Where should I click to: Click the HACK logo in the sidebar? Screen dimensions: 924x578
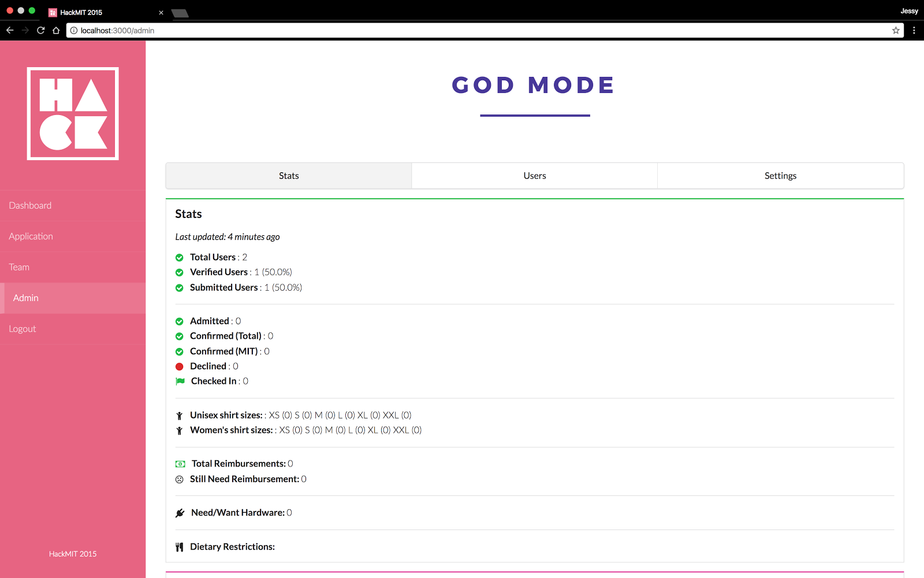(72, 113)
